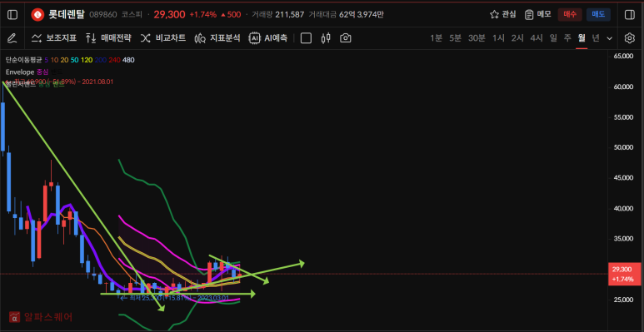Switch to 년 yearly timeframe
This screenshot has width=644, height=332.
[596, 38]
